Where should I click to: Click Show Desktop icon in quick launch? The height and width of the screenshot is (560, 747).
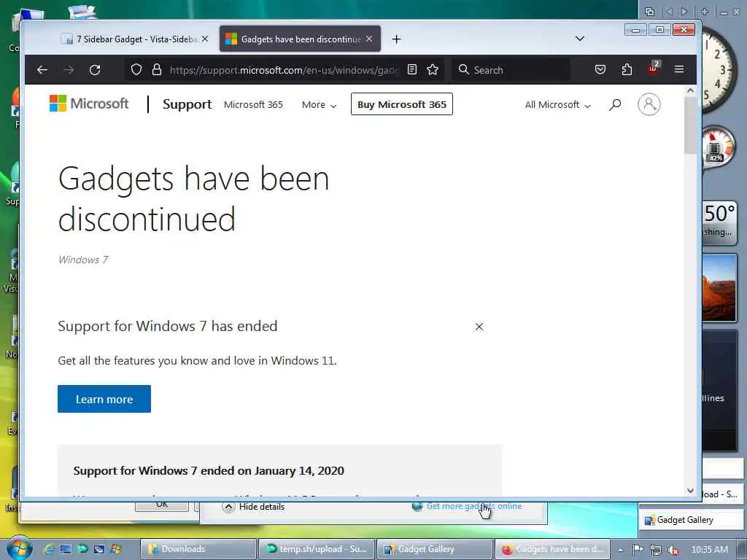click(66, 549)
